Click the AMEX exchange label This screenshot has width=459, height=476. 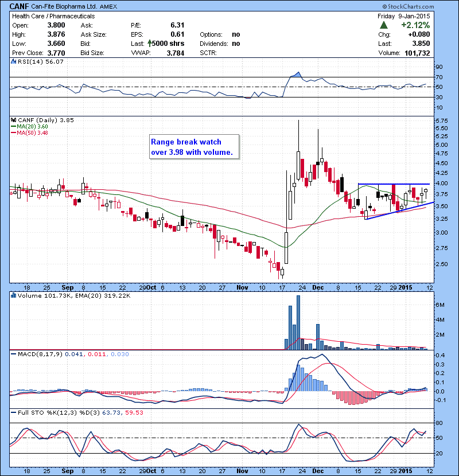[x=108, y=6]
